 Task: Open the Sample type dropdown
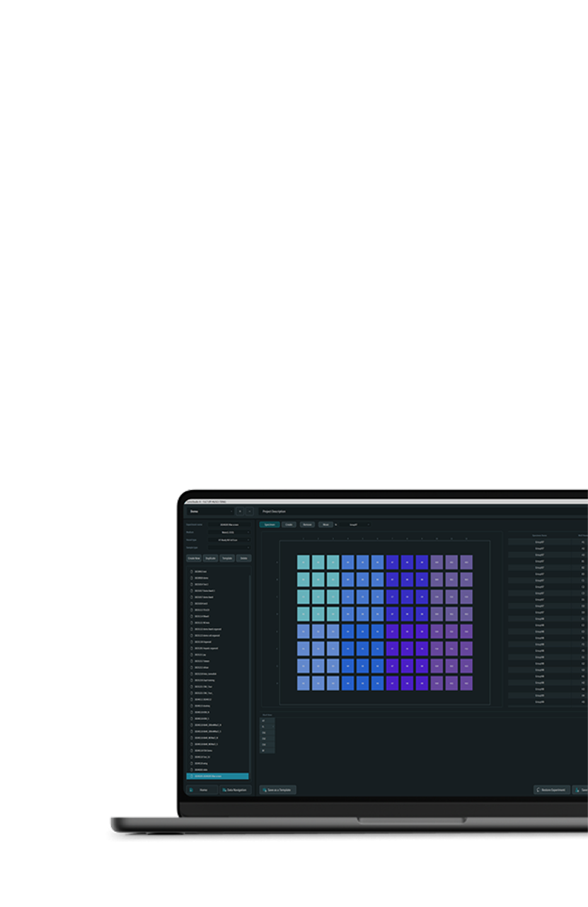click(x=229, y=547)
